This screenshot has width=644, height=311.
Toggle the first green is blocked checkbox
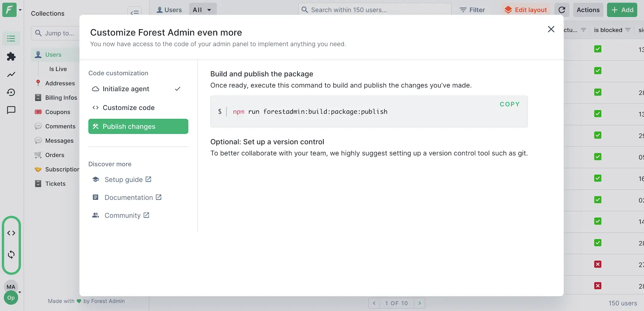click(598, 49)
